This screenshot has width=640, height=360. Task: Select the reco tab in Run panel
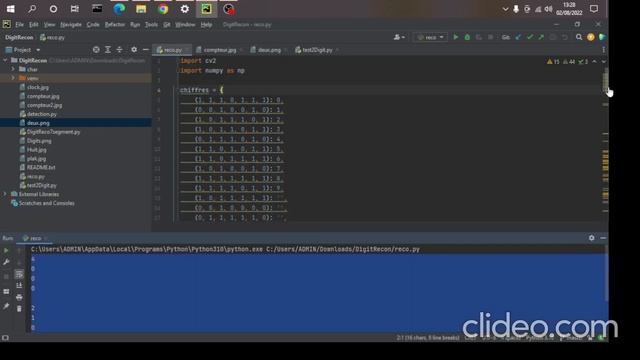35,238
